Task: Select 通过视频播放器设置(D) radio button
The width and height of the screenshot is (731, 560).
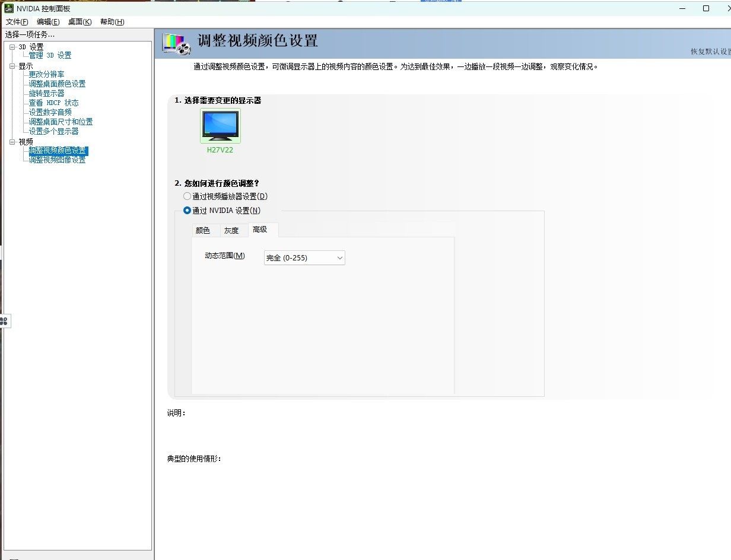Action: point(187,196)
